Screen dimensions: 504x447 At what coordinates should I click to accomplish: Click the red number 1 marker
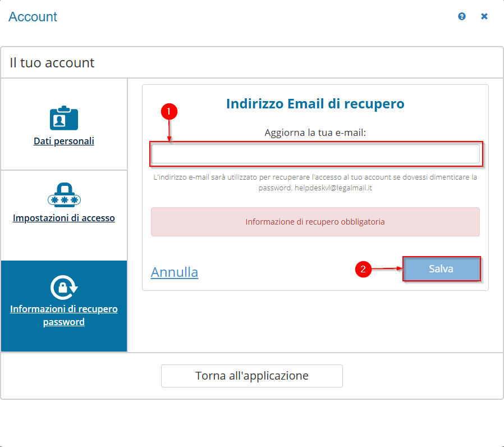[x=169, y=111]
